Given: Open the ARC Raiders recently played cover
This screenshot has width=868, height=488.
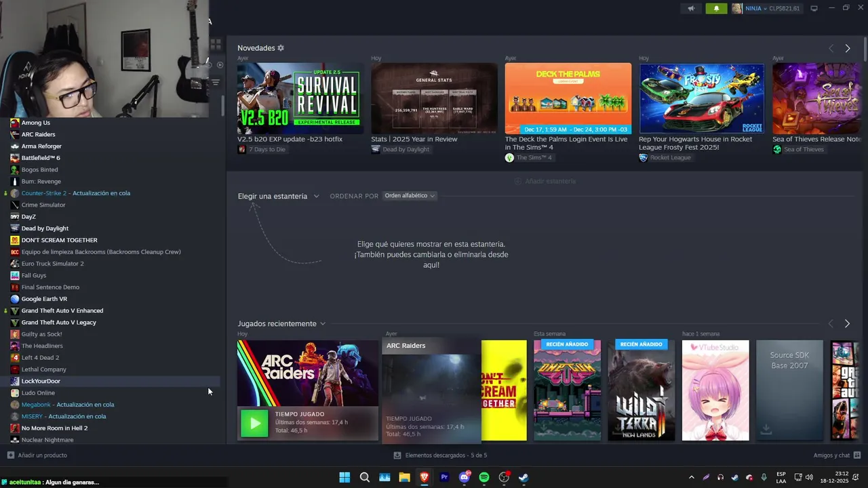Looking at the screenshot, I should (308, 373).
